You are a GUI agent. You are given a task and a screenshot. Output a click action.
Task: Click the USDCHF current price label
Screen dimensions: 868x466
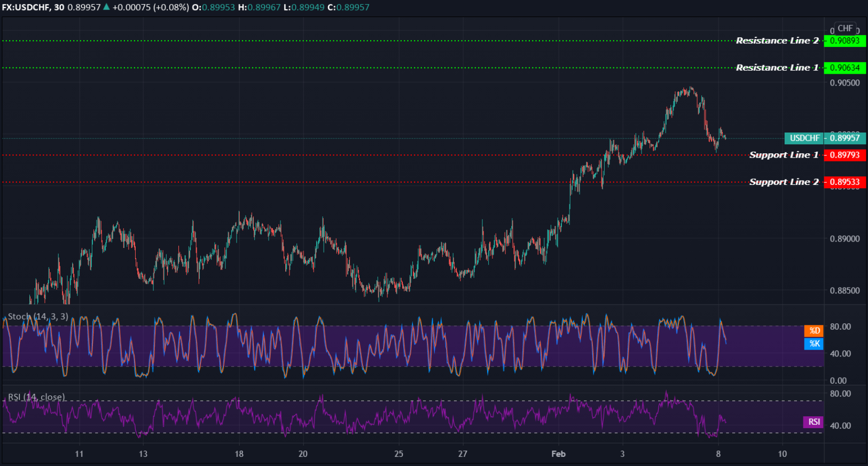point(804,138)
